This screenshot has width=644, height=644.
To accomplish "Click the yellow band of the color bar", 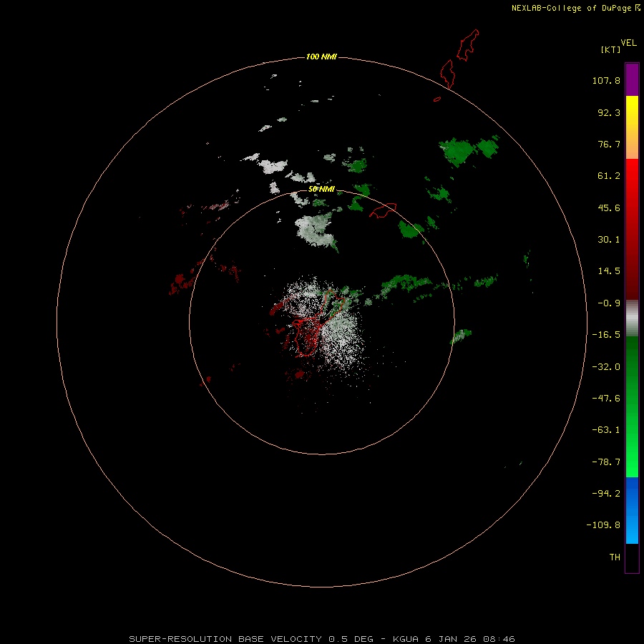I will click(x=632, y=127).
